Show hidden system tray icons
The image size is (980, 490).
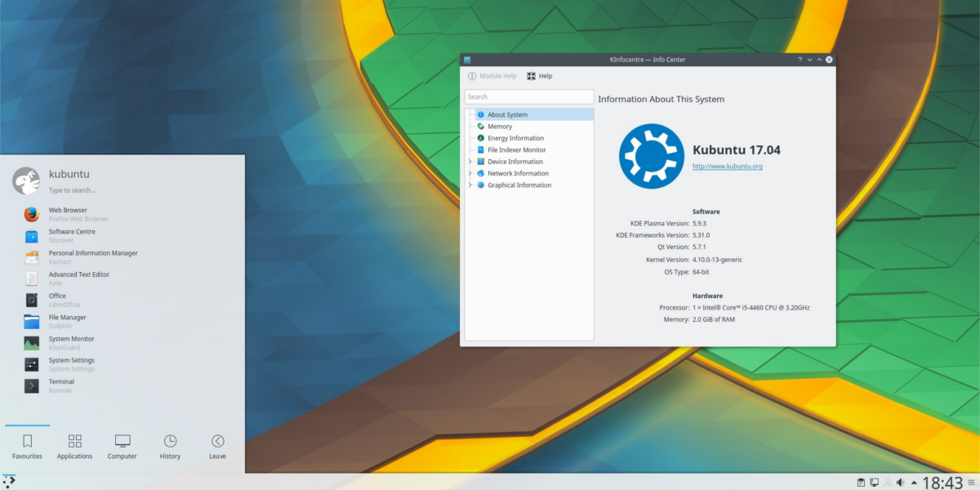pos(914,482)
